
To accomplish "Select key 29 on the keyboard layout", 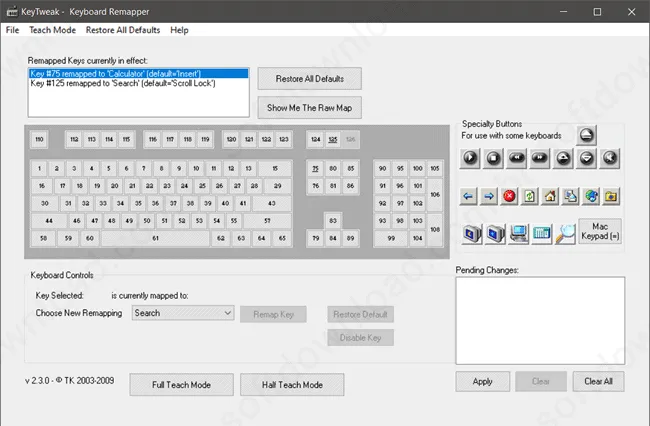I will coord(278,186).
